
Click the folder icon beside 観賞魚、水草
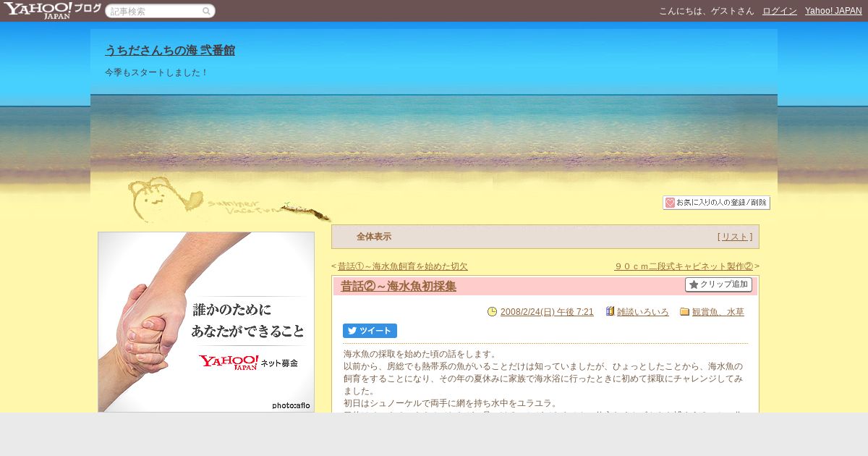pyautogui.click(x=684, y=312)
